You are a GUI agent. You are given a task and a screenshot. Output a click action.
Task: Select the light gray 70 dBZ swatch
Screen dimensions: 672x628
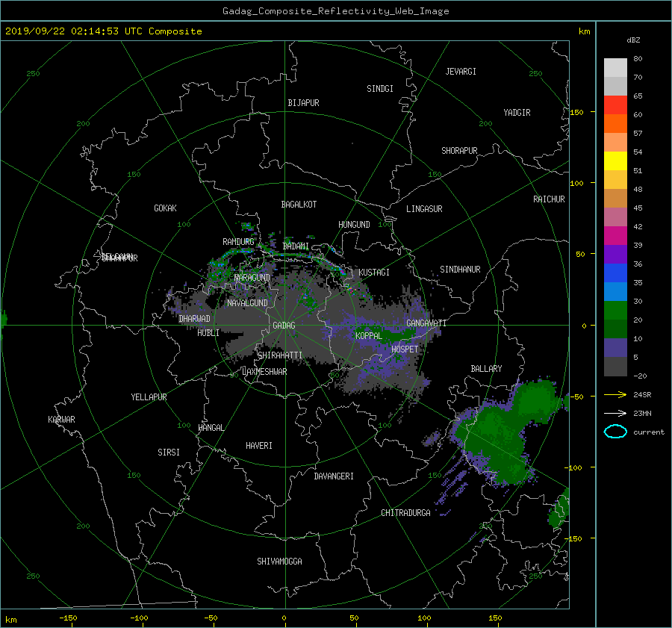click(x=615, y=68)
